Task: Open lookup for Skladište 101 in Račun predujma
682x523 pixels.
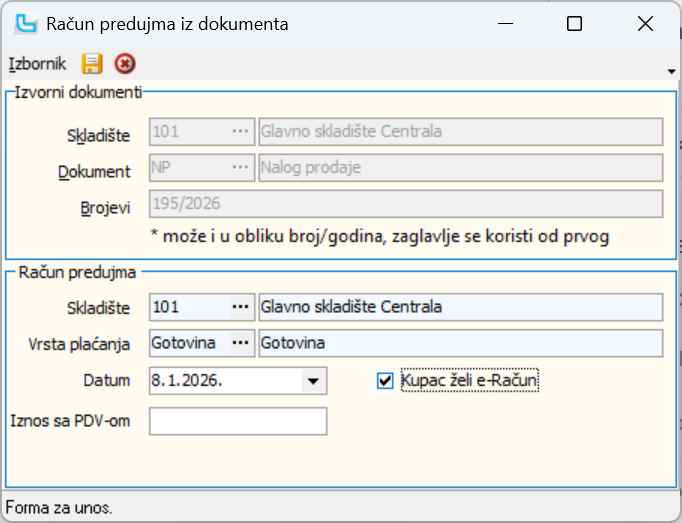Action: pyautogui.click(x=241, y=307)
